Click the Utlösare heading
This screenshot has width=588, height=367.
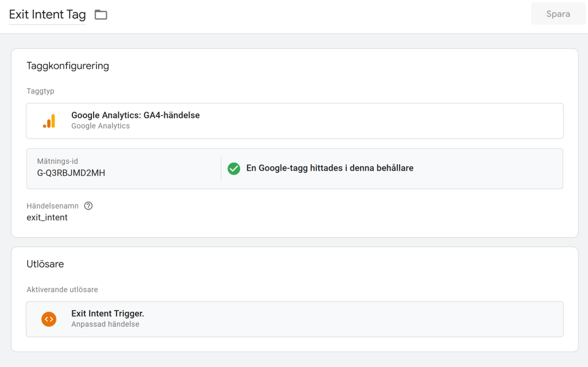coord(45,264)
